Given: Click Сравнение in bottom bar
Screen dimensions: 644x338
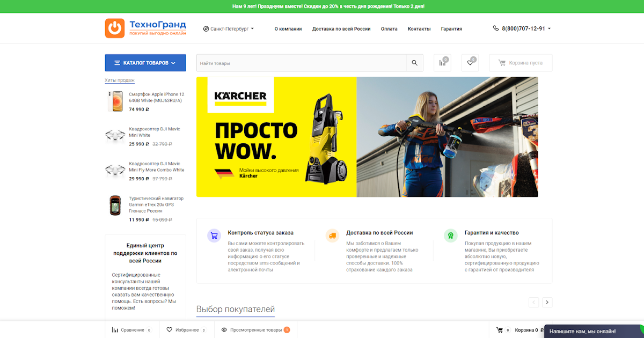Looking at the screenshot, I should click(132, 330).
